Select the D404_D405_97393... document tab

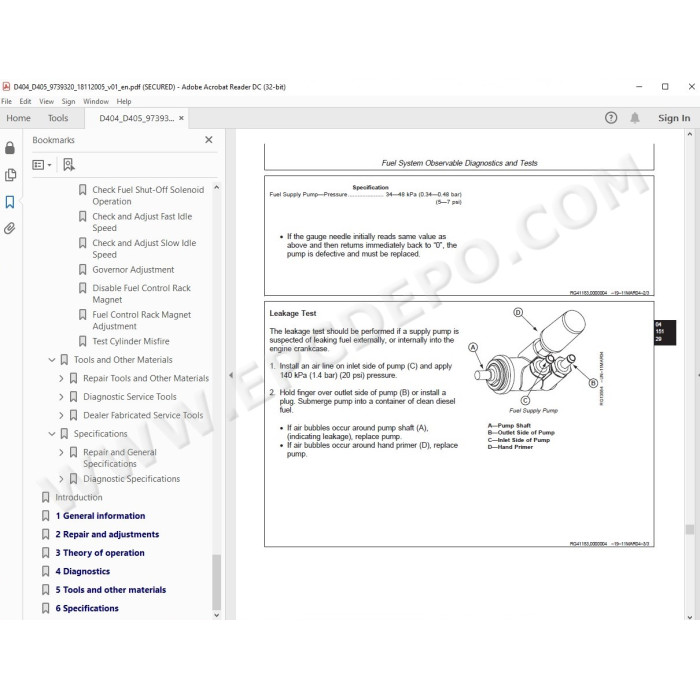(137, 118)
